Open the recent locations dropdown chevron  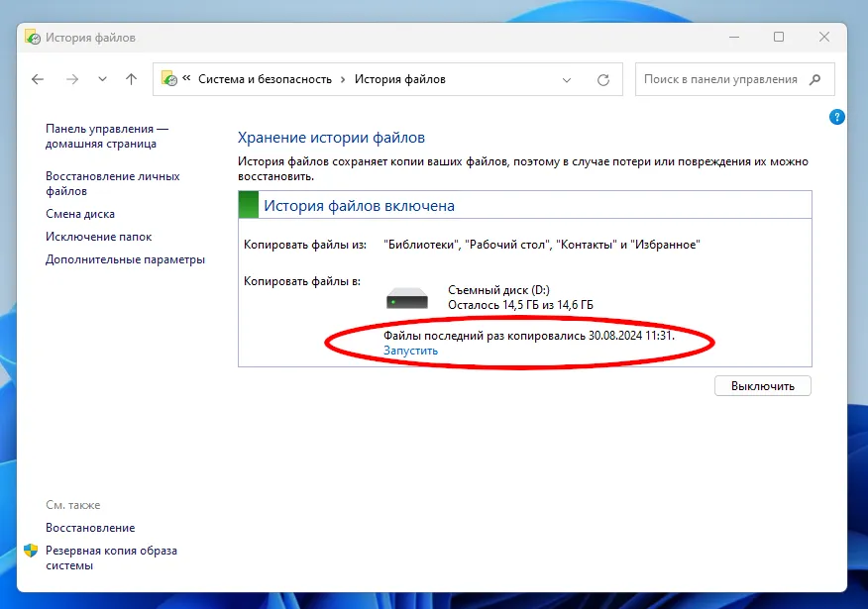click(102, 79)
